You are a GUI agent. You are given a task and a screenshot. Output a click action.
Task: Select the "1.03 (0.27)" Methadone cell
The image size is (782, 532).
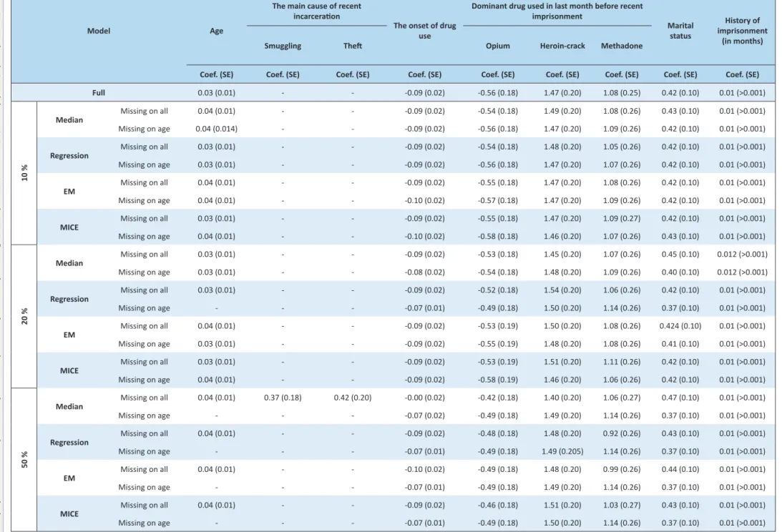pyautogui.click(x=622, y=505)
